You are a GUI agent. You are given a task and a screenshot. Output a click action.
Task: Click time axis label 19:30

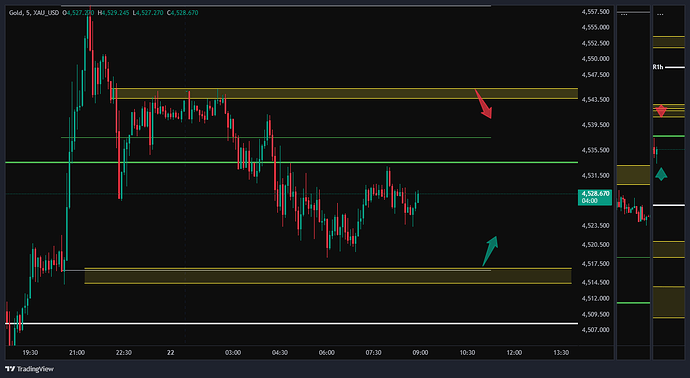tap(30, 352)
